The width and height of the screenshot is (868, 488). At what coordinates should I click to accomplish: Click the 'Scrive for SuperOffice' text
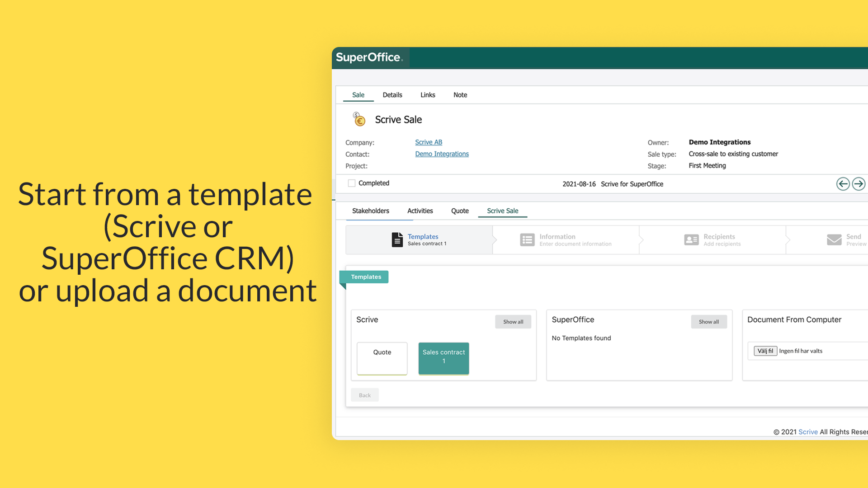632,184
